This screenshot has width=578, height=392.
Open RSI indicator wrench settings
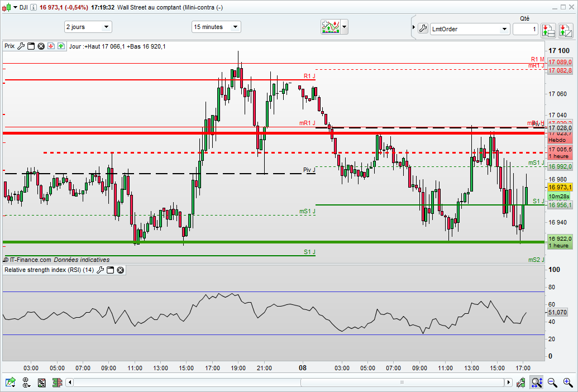click(x=100, y=270)
